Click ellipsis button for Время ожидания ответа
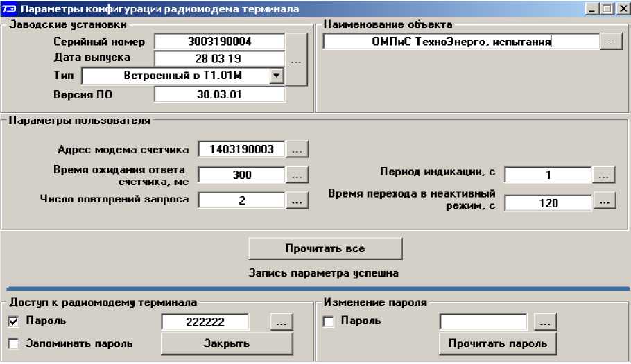Image resolution: width=631 pixels, height=364 pixels. tap(297, 175)
